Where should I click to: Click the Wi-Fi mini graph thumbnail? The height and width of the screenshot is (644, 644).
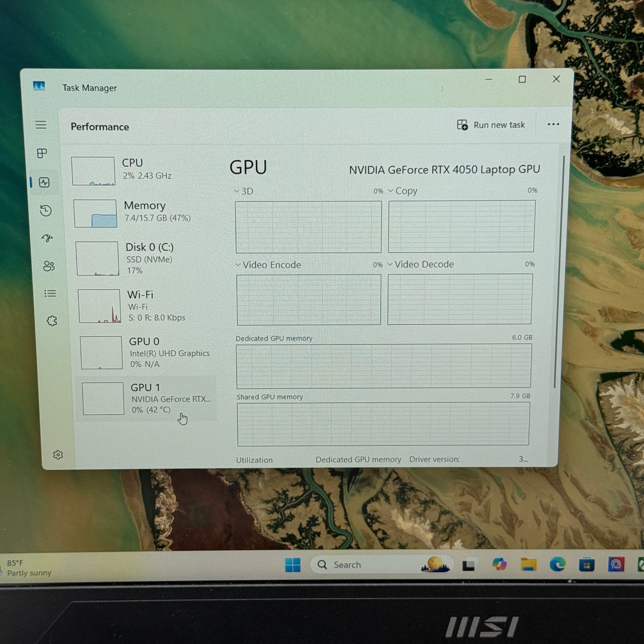pyautogui.click(x=99, y=306)
